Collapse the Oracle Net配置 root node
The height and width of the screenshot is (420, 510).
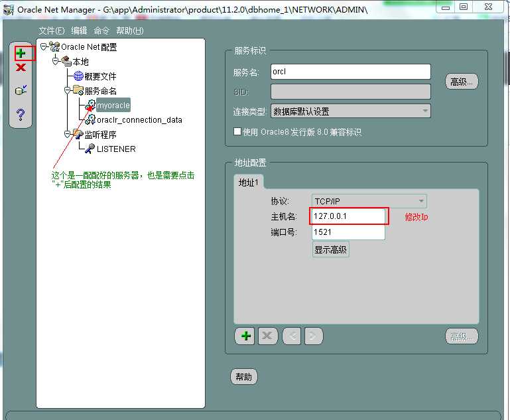click(43, 46)
